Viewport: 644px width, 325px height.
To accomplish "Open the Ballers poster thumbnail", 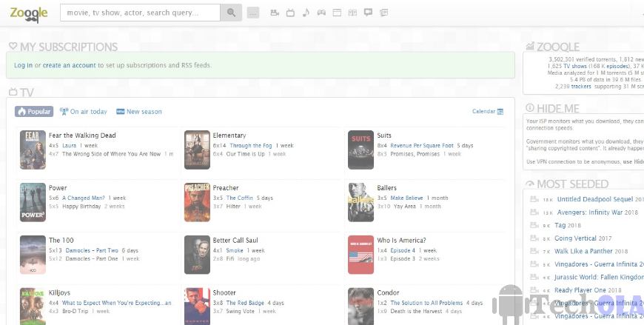I will [361, 203].
